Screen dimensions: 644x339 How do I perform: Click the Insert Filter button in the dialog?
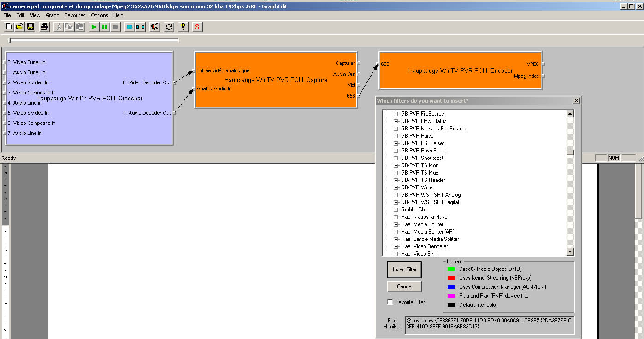click(x=405, y=269)
